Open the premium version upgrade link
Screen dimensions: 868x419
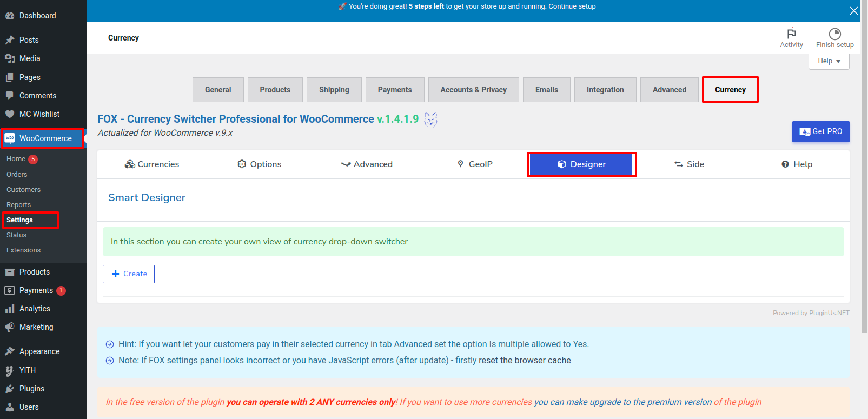coord(623,402)
